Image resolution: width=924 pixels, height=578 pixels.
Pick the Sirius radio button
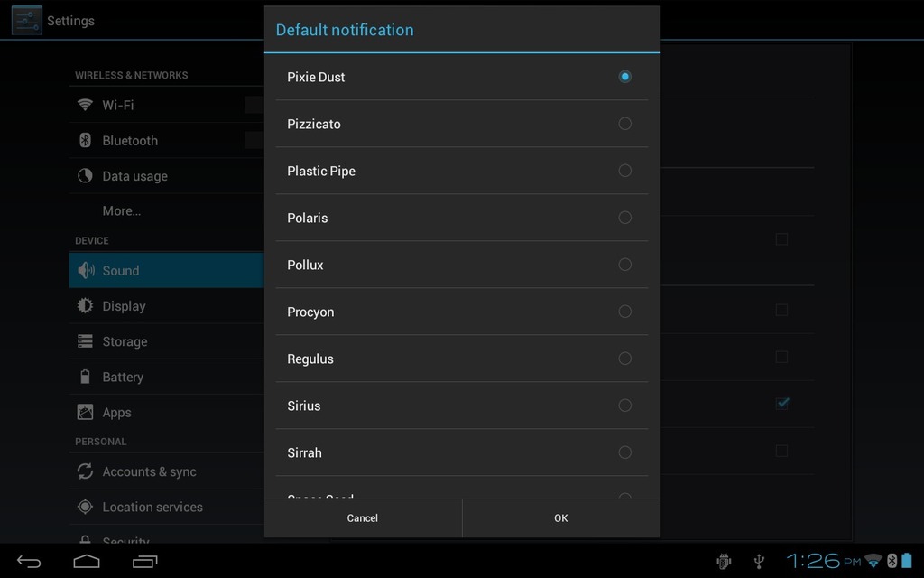click(624, 406)
